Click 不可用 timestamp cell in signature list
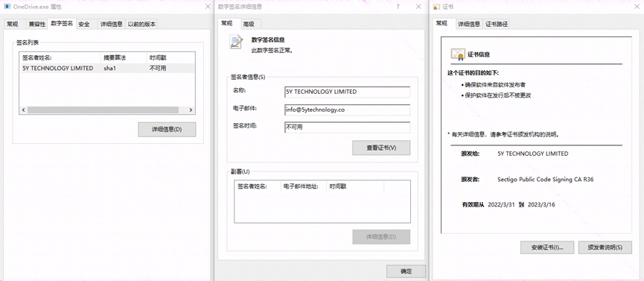The image size is (644, 281). pyautogui.click(x=158, y=69)
